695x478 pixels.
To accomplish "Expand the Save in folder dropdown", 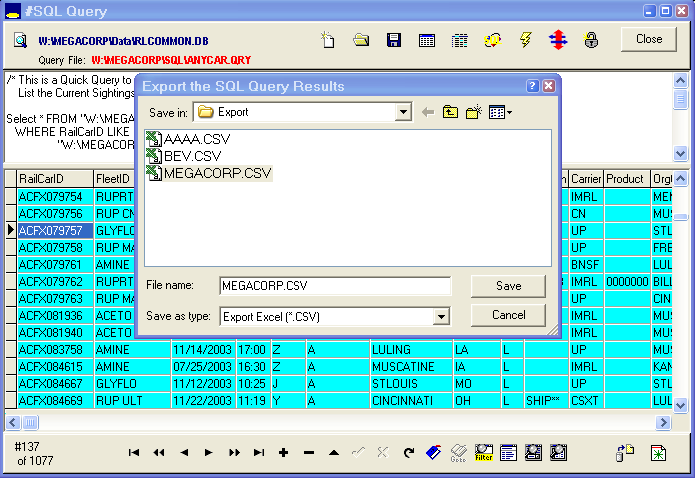I will click(x=403, y=112).
